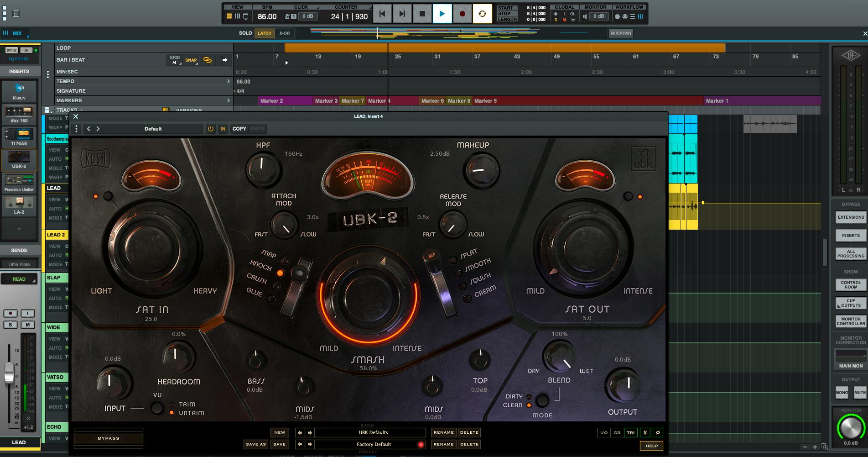Enable LATCH solo mode
This screenshot has height=457, width=868.
tap(264, 33)
